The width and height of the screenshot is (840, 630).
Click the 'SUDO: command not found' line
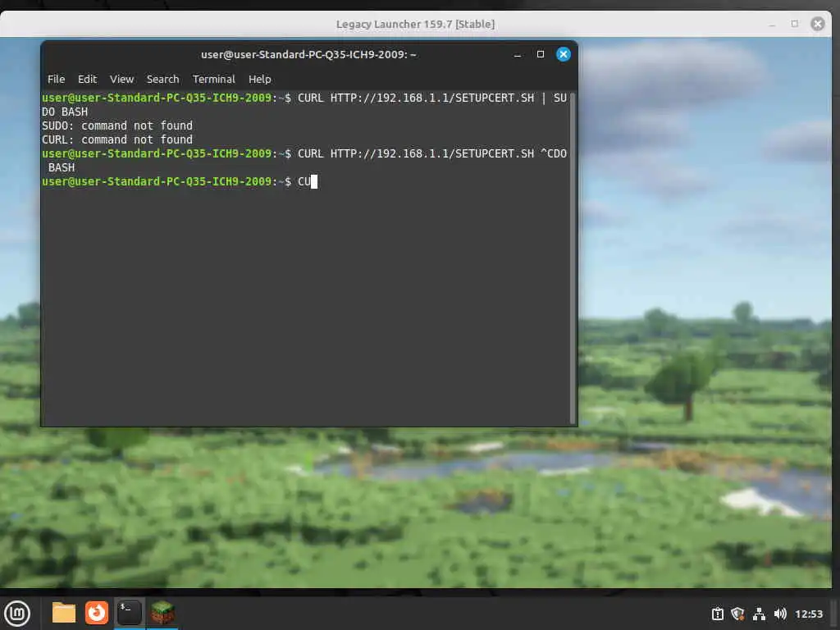point(116,126)
